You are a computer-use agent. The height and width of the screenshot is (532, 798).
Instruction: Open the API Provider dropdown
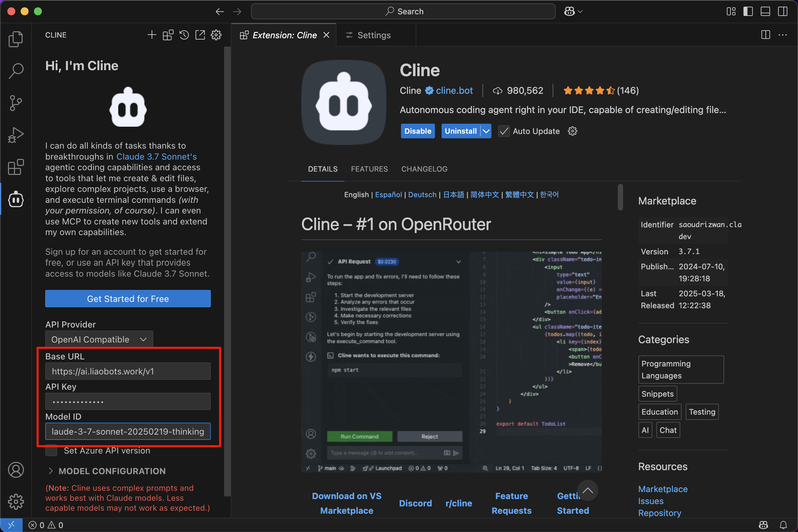pyautogui.click(x=99, y=339)
